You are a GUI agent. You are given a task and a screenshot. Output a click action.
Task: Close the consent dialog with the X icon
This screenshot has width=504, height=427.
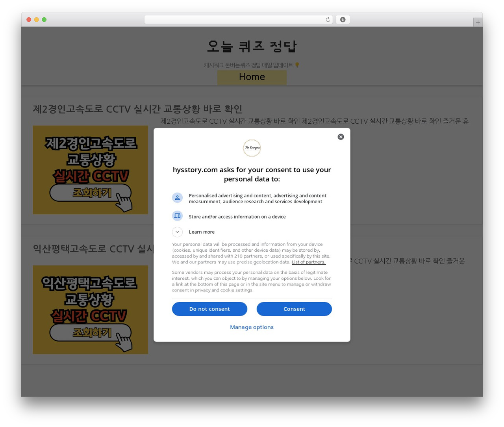coord(341,137)
